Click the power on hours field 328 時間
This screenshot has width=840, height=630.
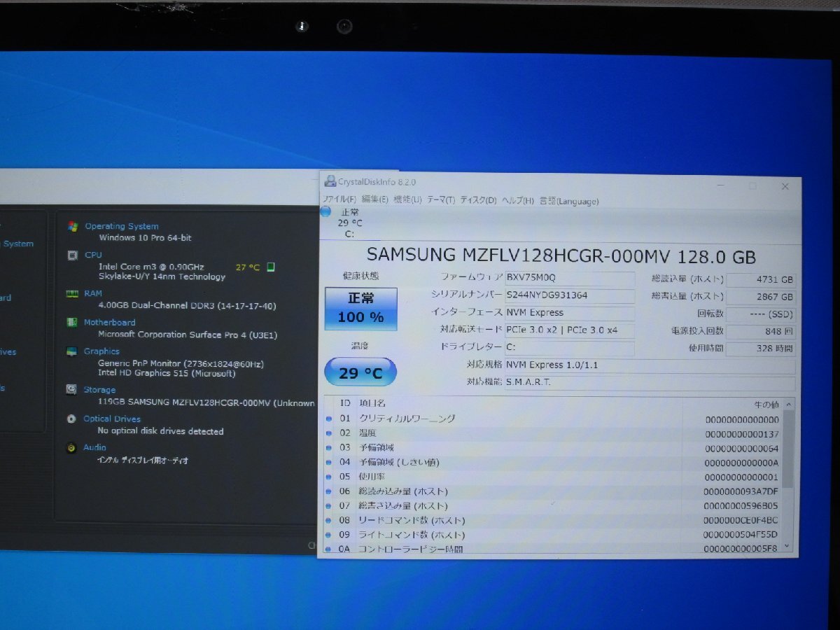pyautogui.click(x=762, y=349)
